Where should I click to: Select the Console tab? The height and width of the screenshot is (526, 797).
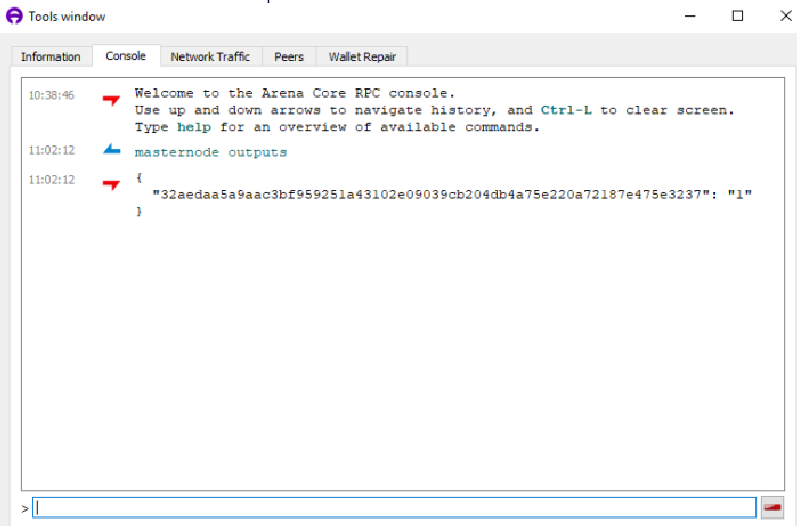point(126,56)
